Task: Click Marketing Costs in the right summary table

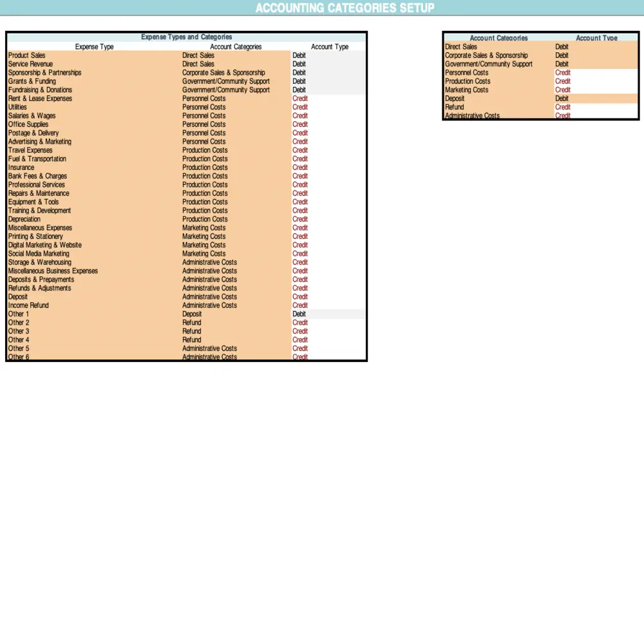Action: (466, 90)
